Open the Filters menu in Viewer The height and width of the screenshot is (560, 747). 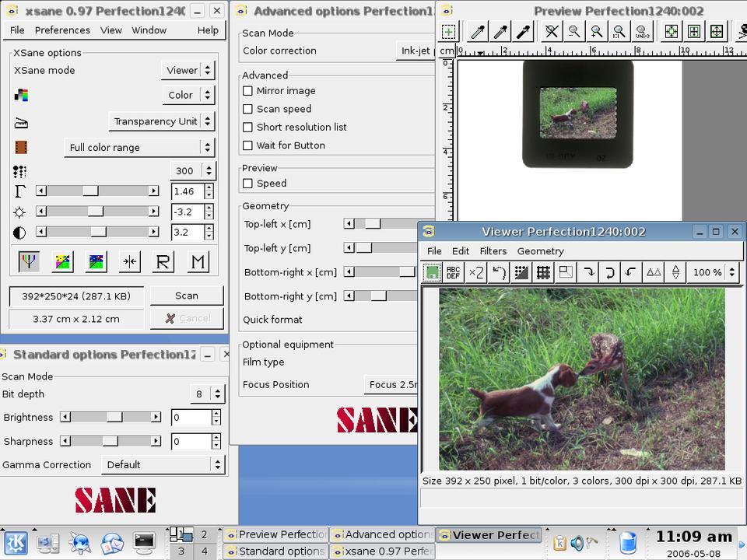493,251
